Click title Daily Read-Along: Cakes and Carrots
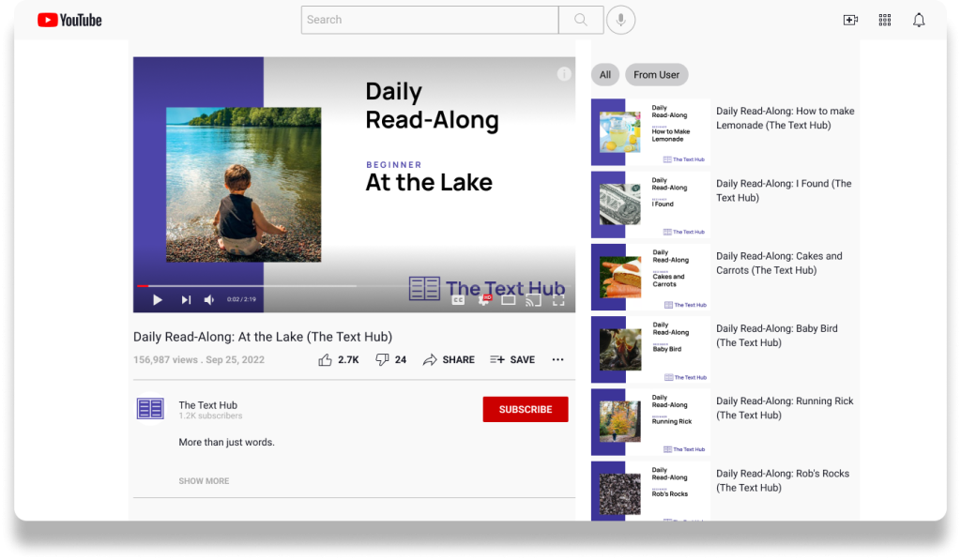961x560 pixels. coord(779,263)
